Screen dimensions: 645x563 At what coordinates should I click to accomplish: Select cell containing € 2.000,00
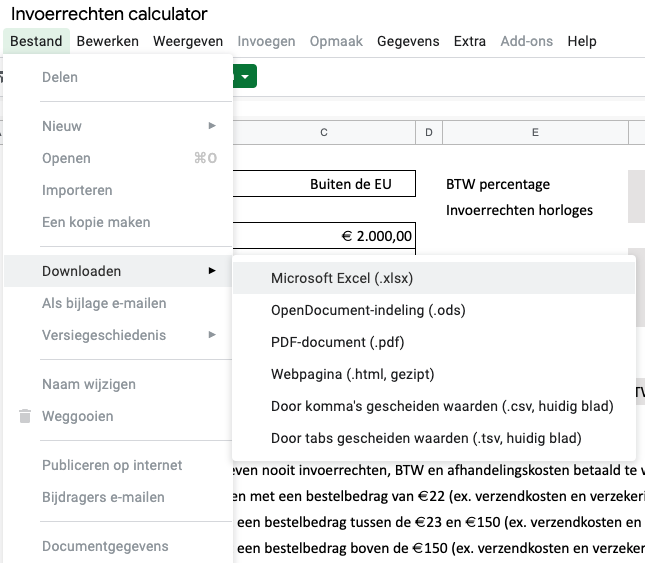click(x=324, y=235)
